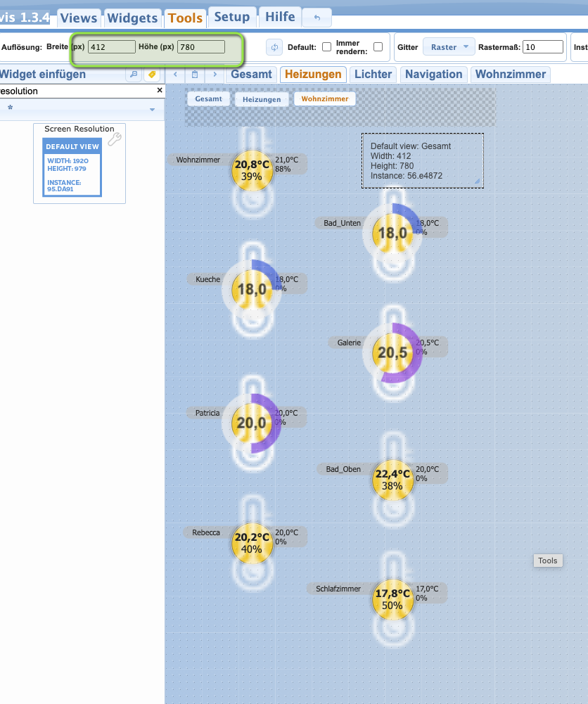588x704 pixels.
Task: Select the Gesamt view tab
Action: point(251,74)
